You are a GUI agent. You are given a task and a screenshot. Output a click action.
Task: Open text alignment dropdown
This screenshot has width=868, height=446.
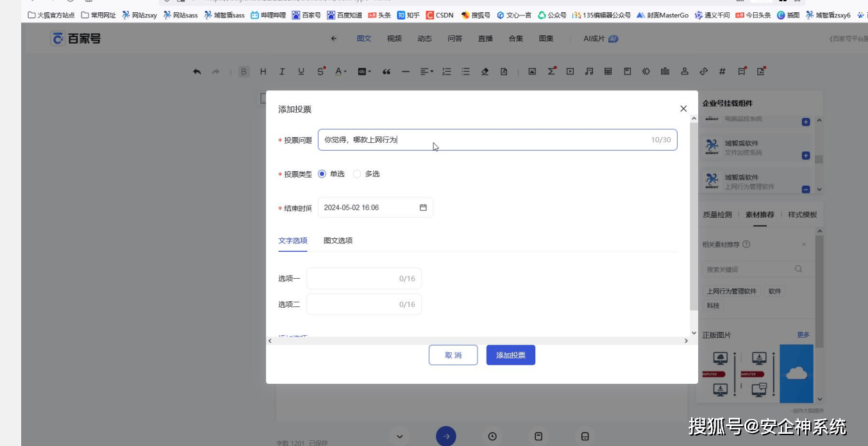[426, 72]
